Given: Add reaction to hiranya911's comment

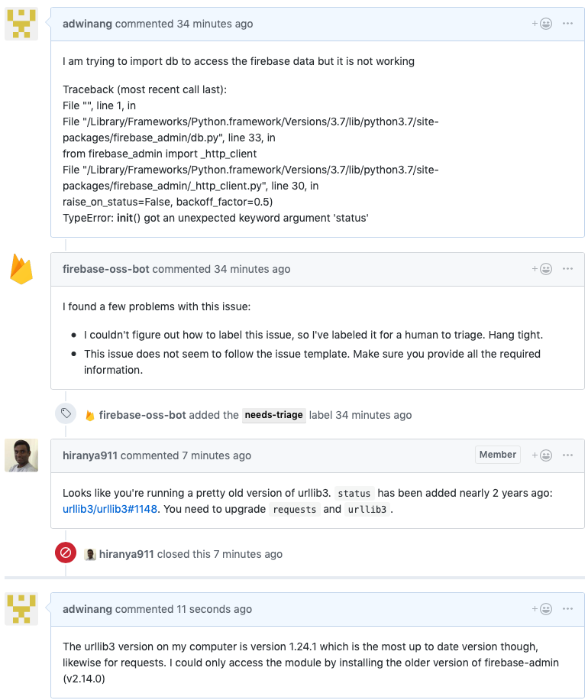Looking at the screenshot, I should click(x=542, y=455).
